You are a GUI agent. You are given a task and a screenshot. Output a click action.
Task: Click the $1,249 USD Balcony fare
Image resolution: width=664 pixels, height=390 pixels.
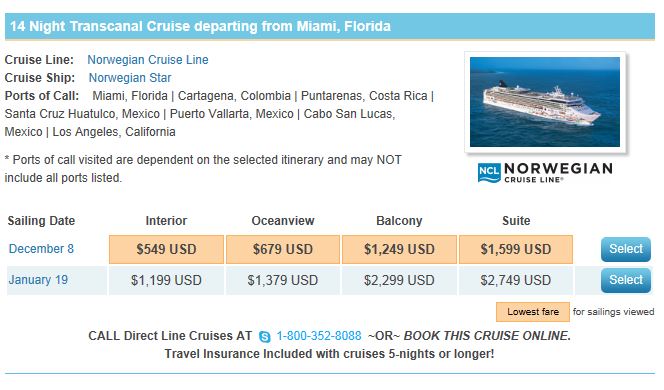[399, 249]
